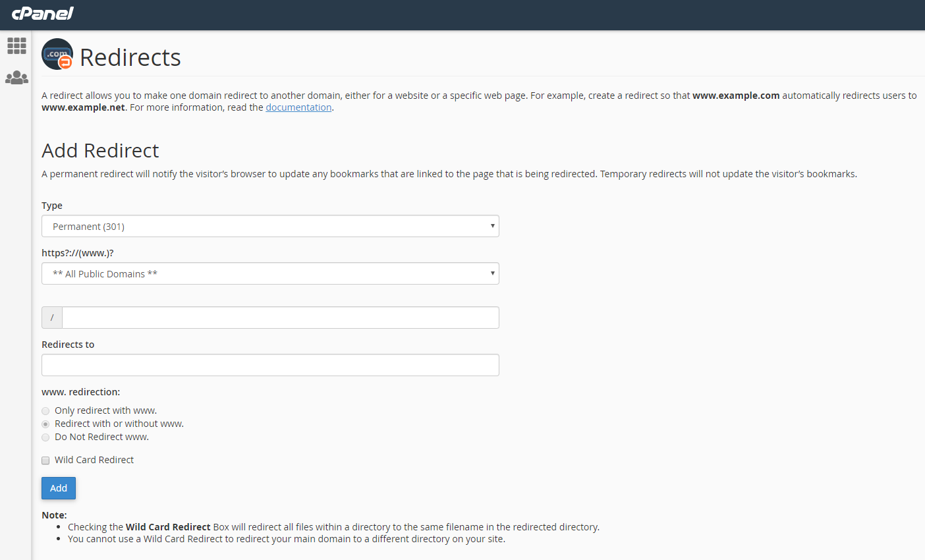
Task: Click the 'Add Redirect' section heading
Action: (x=100, y=151)
